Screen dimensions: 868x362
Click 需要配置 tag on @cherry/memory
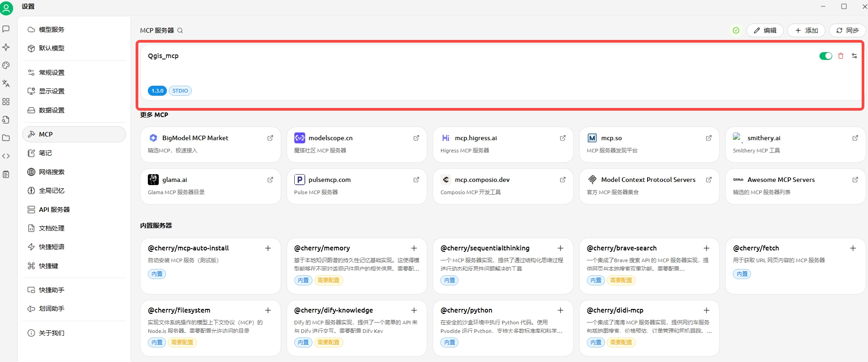328,280
